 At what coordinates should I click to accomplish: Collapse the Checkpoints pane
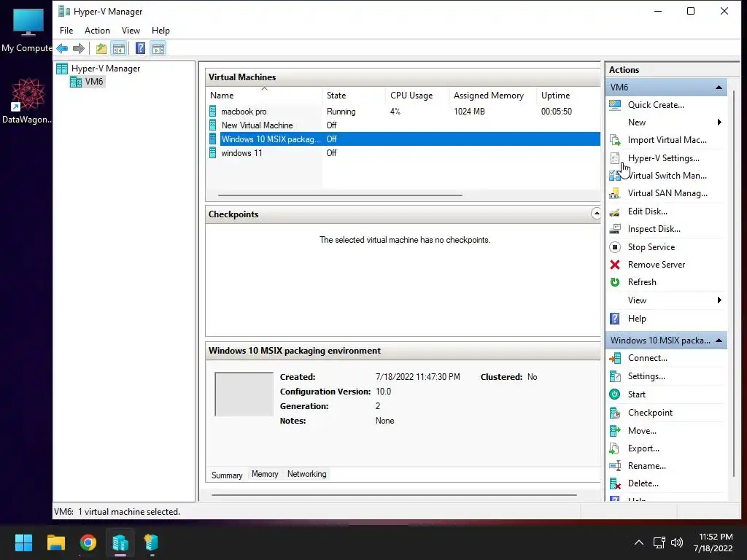595,214
